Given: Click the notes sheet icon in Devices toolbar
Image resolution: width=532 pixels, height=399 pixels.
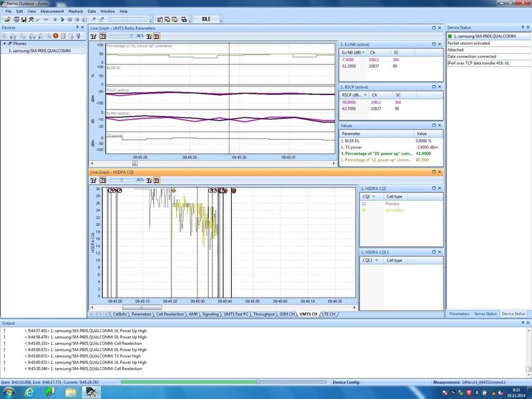Looking at the screenshot, I should tap(63, 36).
